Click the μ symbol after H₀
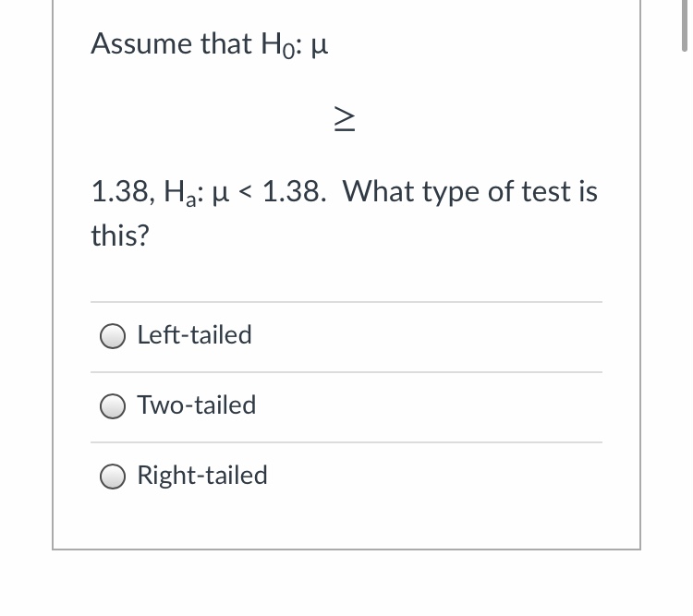Viewport: 693px width, 616px height. click(x=321, y=46)
